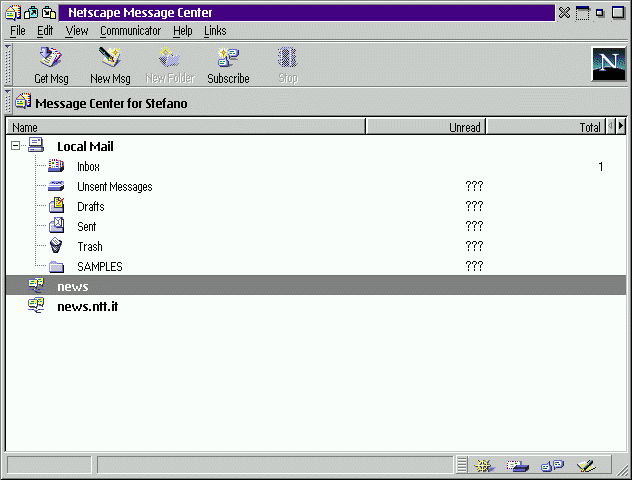Screen dimensions: 632x480
Task: Click the Local Mail computer icon
Action: [x=36, y=145]
